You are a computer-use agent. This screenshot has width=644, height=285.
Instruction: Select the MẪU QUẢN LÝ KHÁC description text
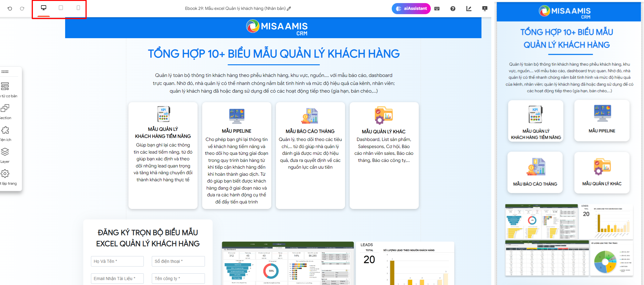tap(384, 150)
